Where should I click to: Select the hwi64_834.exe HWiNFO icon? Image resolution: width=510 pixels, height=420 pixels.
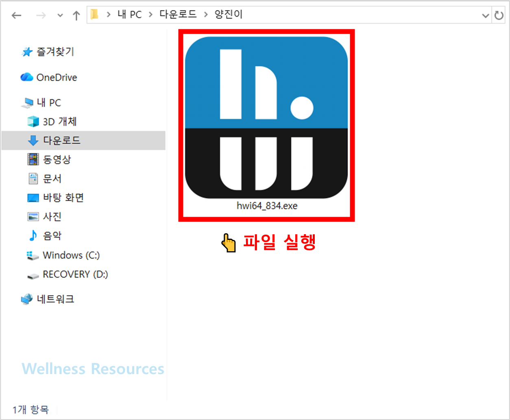click(x=266, y=118)
